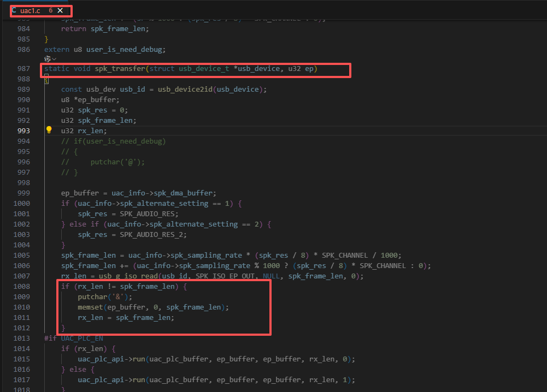Click the SPK_ISO_EP_OUT argument
This screenshot has width=547, height=392.
(225, 276)
